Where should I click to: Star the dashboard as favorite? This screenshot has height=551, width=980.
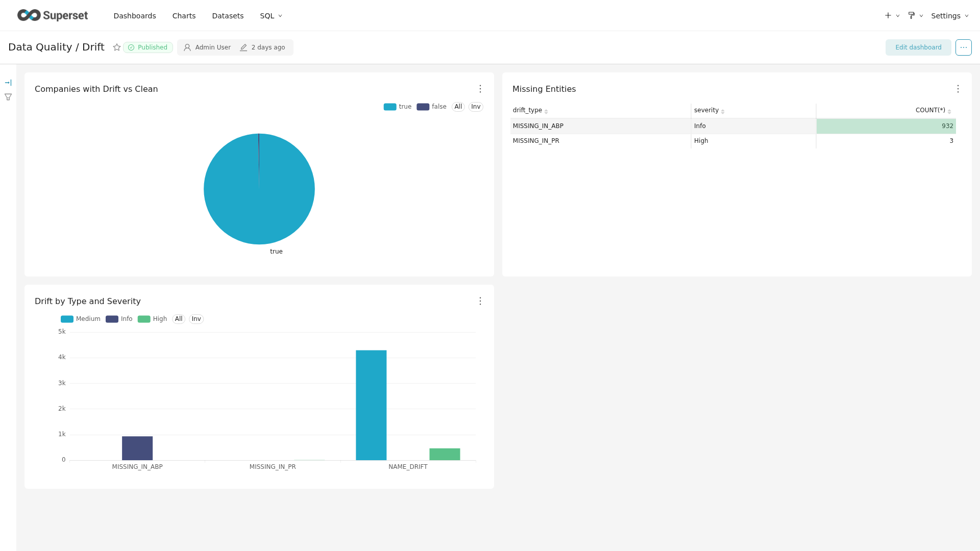coord(116,47)
